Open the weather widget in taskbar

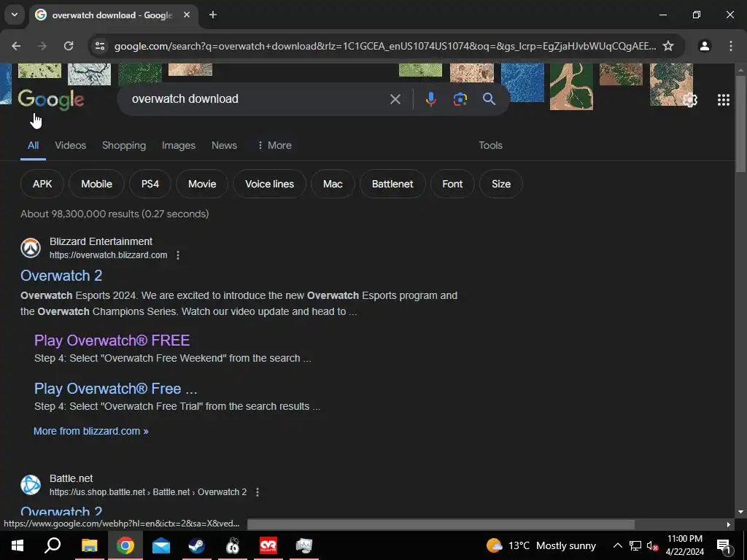pos(541,545)
